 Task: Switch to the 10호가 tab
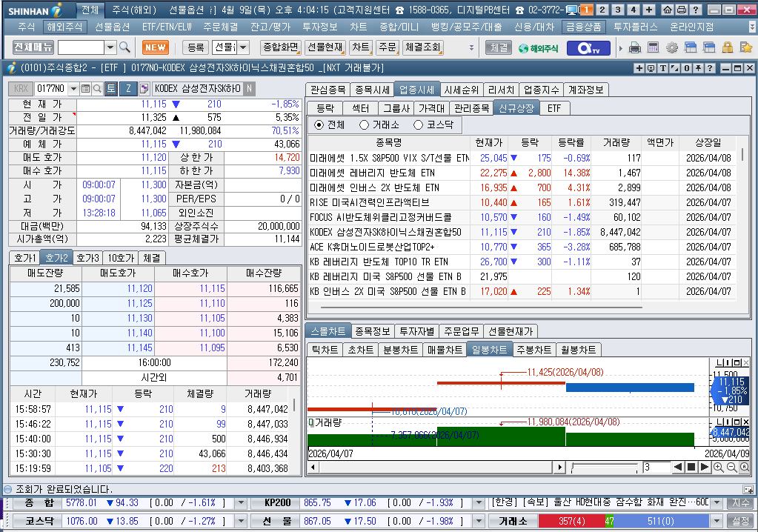point(120,258)
